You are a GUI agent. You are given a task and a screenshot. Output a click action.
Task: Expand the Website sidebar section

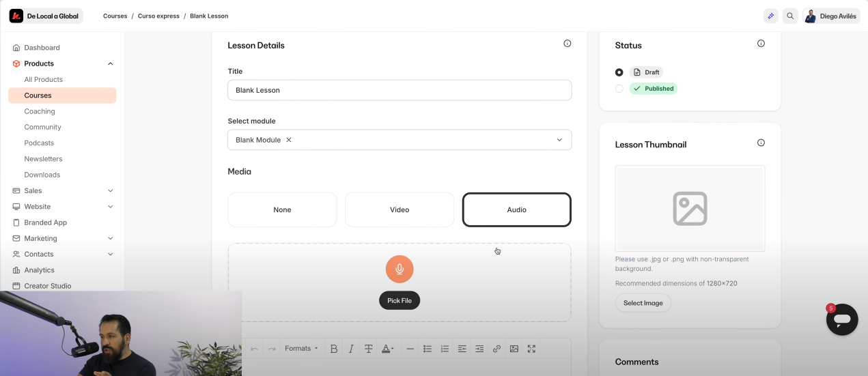[111, 207]
